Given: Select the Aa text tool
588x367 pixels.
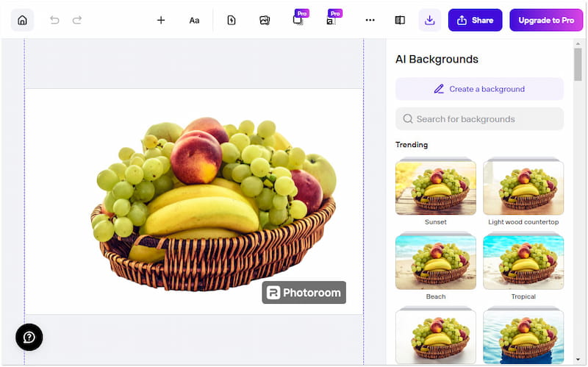Looking at the screenshot, I should tap(194, 20).
